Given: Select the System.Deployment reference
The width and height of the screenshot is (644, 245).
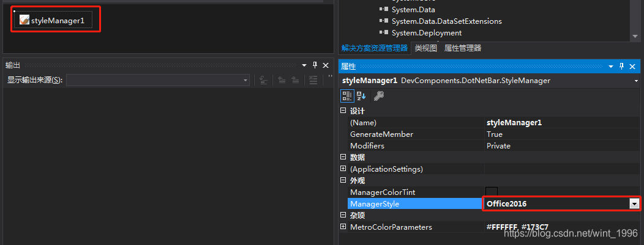Looking at the screenshot, I should (x=426, y=33).
